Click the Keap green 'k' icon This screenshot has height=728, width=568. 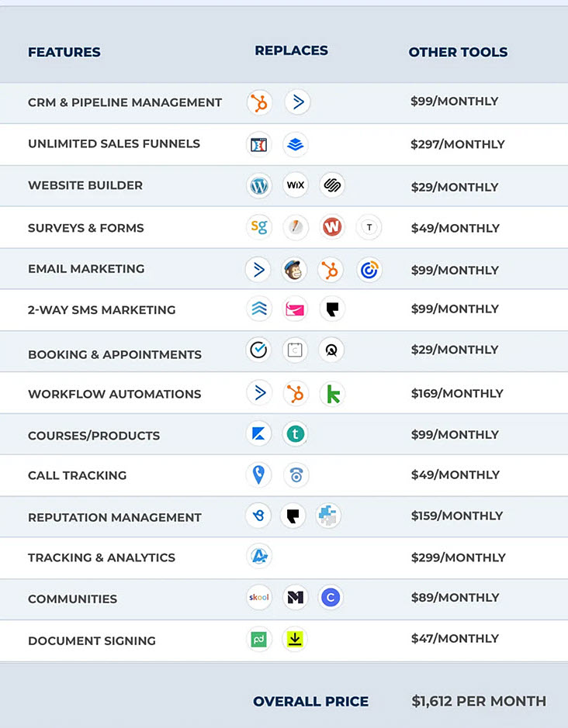click(x=333, y=394)
